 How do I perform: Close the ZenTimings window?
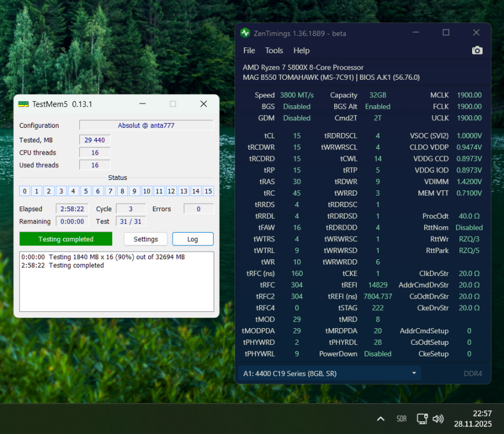(476, 33)
